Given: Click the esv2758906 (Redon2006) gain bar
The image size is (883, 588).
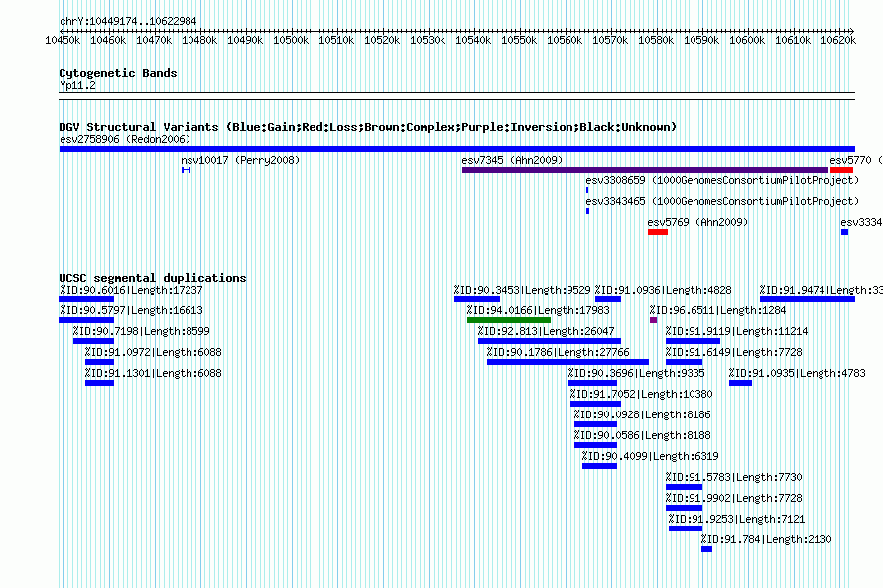Looking at the screenshot, I should tap(457, 149).
